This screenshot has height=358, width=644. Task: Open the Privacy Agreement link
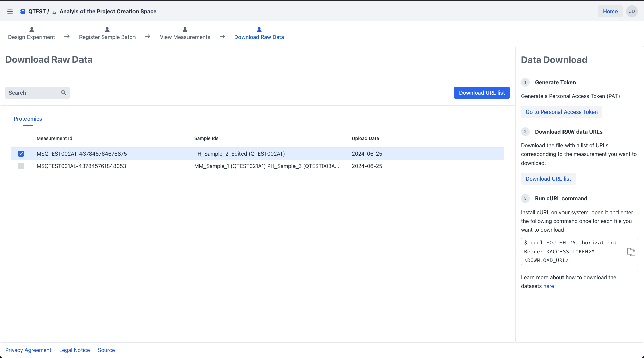coord(28,350)
